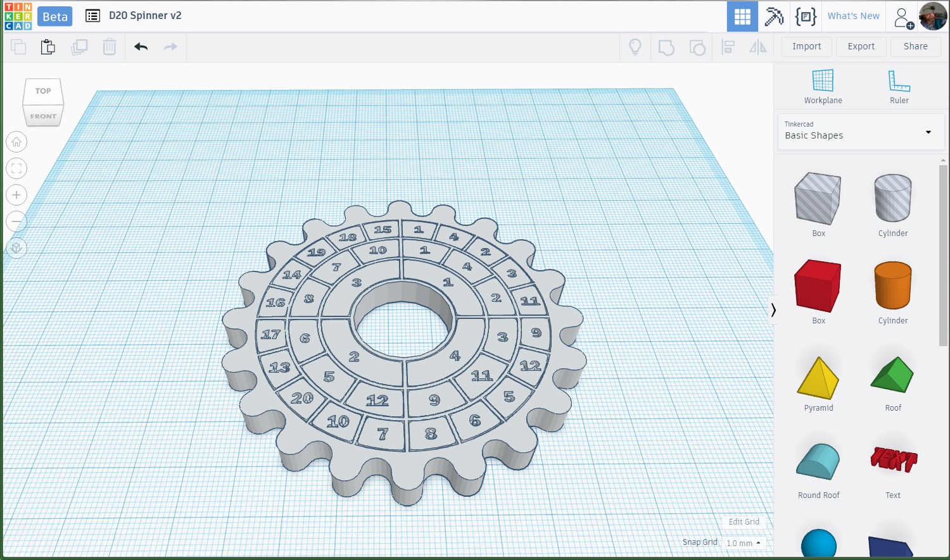Click the Fit all in view icon
This screenshot has height=560, width=950.
pos(16,168)
